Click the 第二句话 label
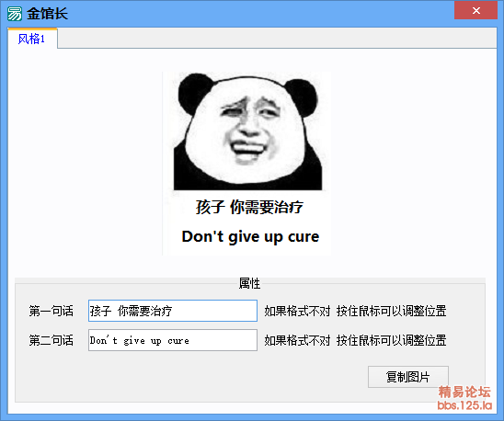 tap(52, 340)
